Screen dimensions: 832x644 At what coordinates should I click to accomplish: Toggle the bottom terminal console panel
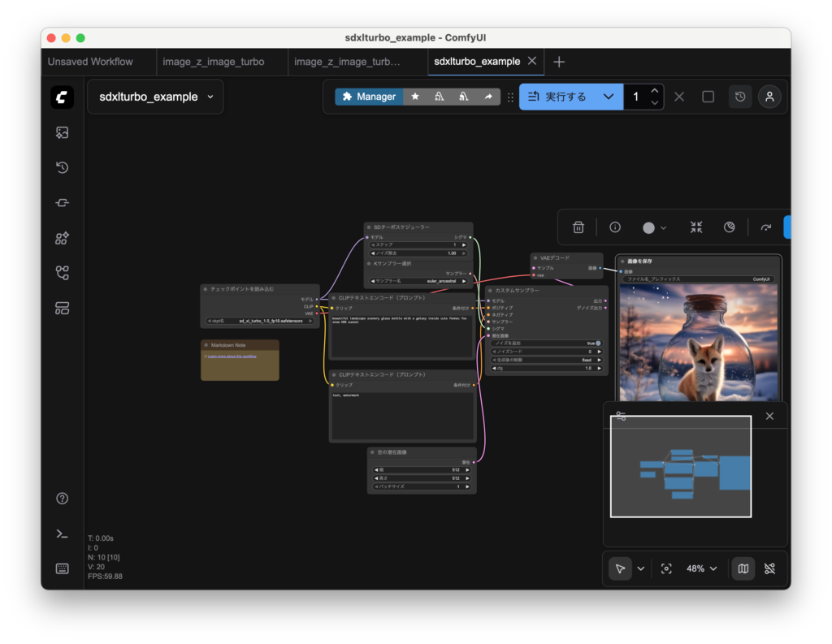pos(62,534)
